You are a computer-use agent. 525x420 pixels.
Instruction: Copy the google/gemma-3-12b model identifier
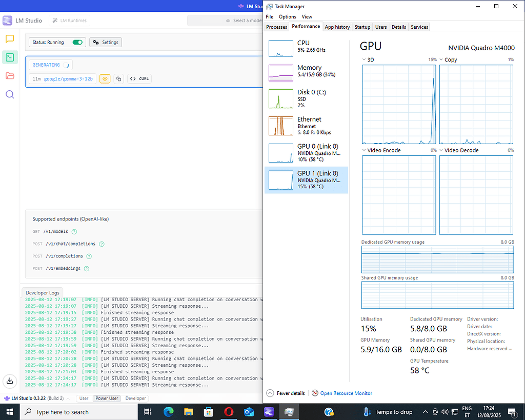[x=118, y=79]
